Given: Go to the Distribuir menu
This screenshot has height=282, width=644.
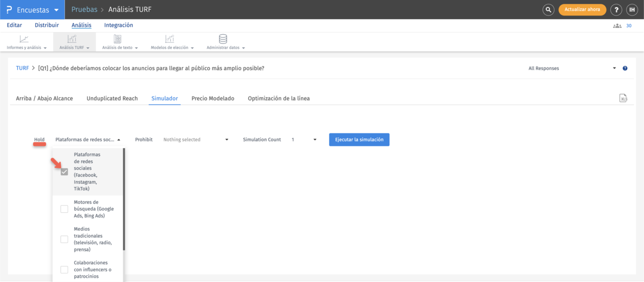Looking at the screenshot, I should click(x=47, y=25).
